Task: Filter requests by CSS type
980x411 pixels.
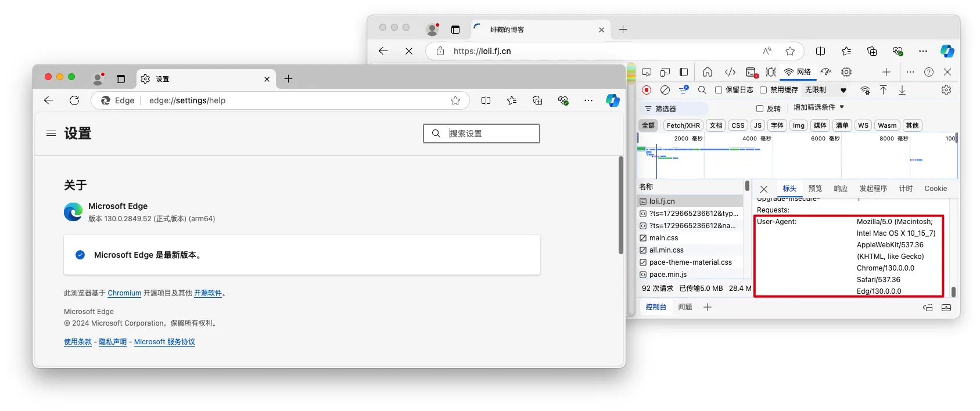Action: tap(738, 125)
